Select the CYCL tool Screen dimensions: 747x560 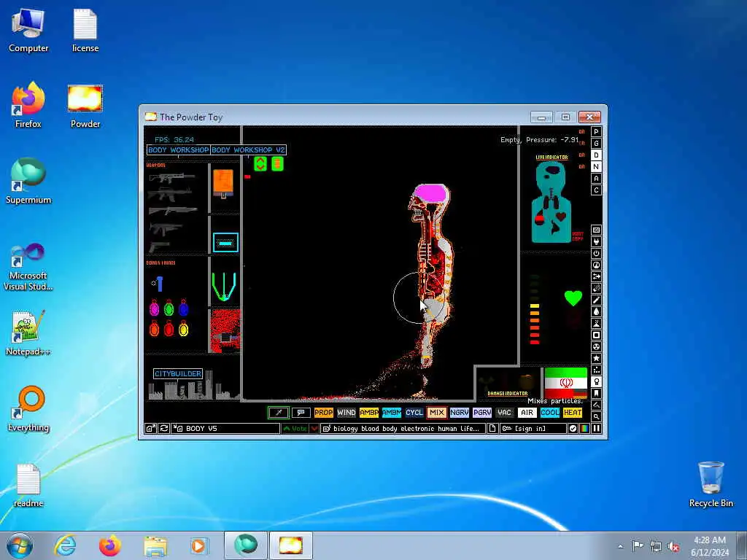(414, 413)
